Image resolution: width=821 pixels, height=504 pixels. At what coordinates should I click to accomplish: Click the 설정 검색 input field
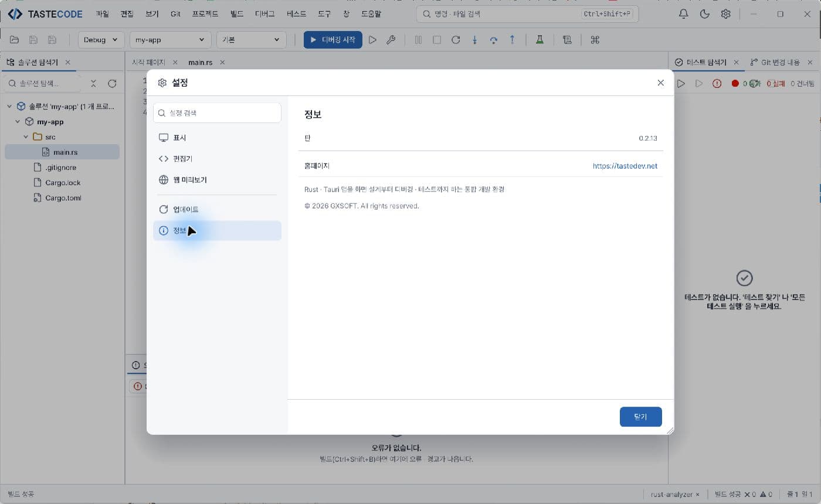pyautogui.click(x=217, y=113)
